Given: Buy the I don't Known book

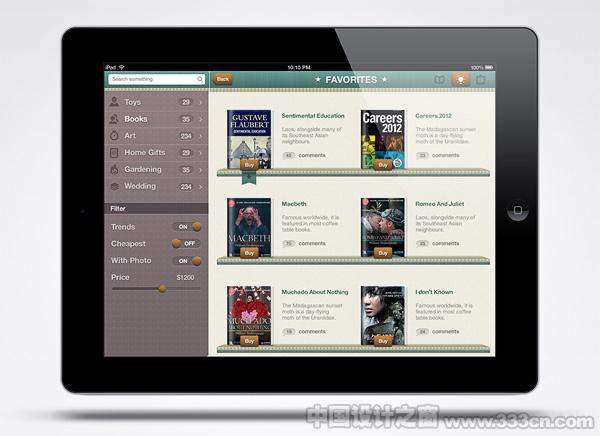Looking at the screenshot, I should [383, 341].
